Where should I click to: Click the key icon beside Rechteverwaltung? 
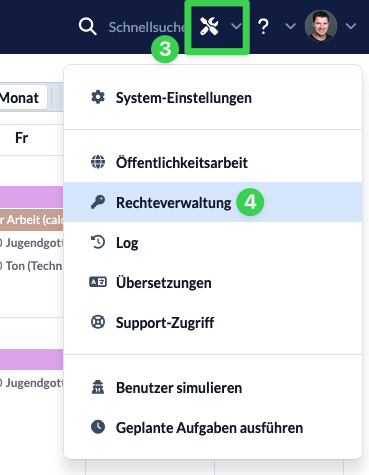[98, 202]
